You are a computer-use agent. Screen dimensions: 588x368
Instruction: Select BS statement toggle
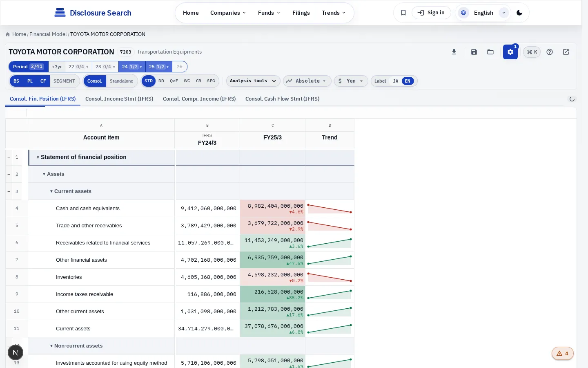[16, 81]
